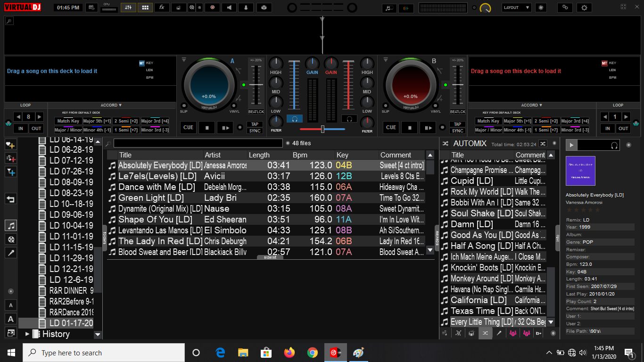Toggle deck B BEATLCK
Screen dimensions: 644x362
click(x=458, y=112)
